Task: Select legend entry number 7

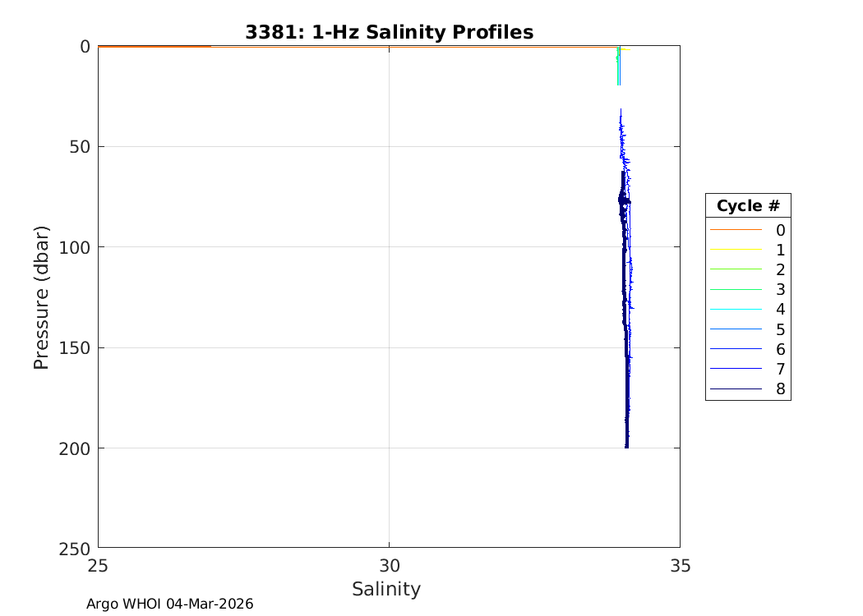Action: 780,369
